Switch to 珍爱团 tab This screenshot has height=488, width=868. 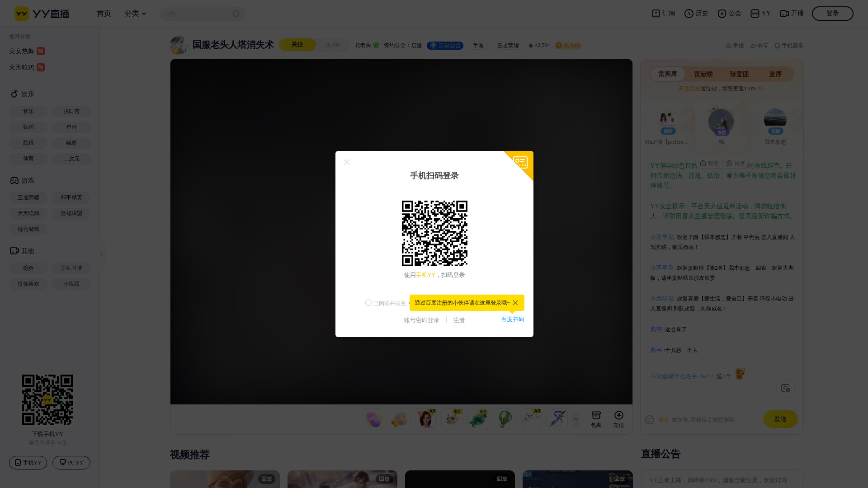click(739, 74)
